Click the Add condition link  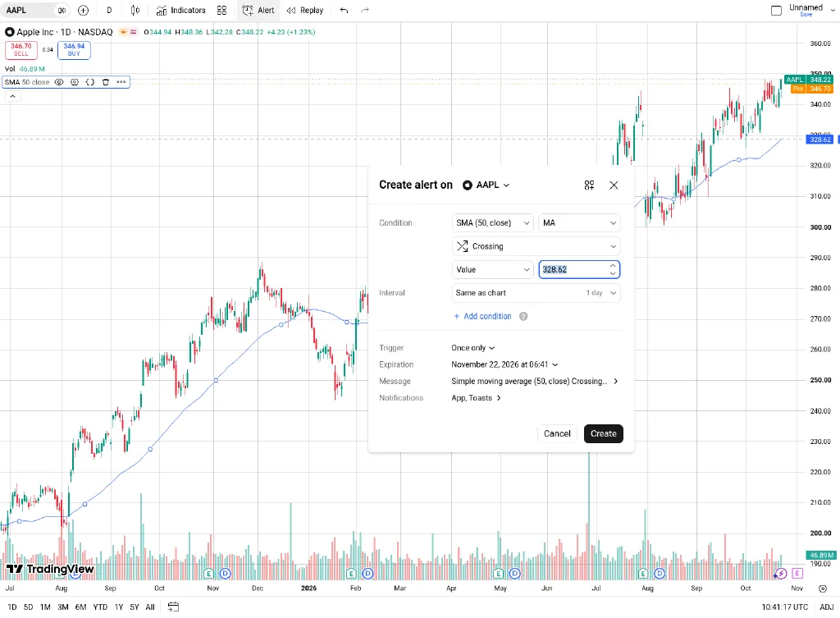482,316
